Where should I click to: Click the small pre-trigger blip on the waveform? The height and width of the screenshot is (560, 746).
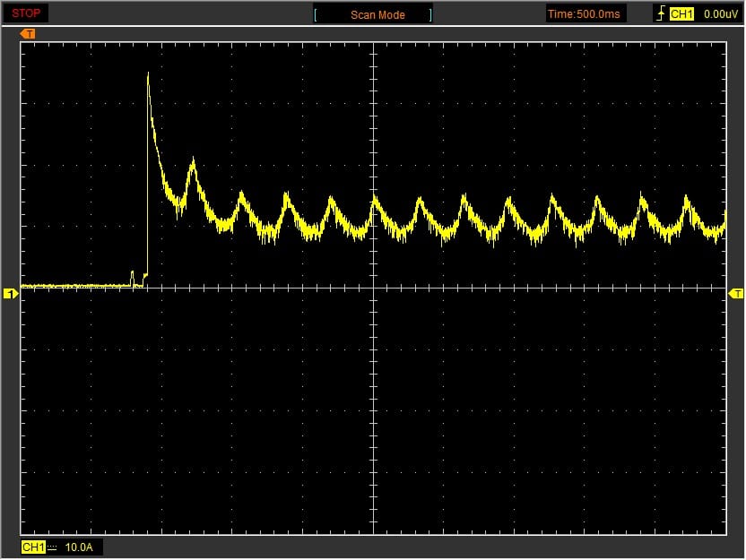click(x=133, y=273)
